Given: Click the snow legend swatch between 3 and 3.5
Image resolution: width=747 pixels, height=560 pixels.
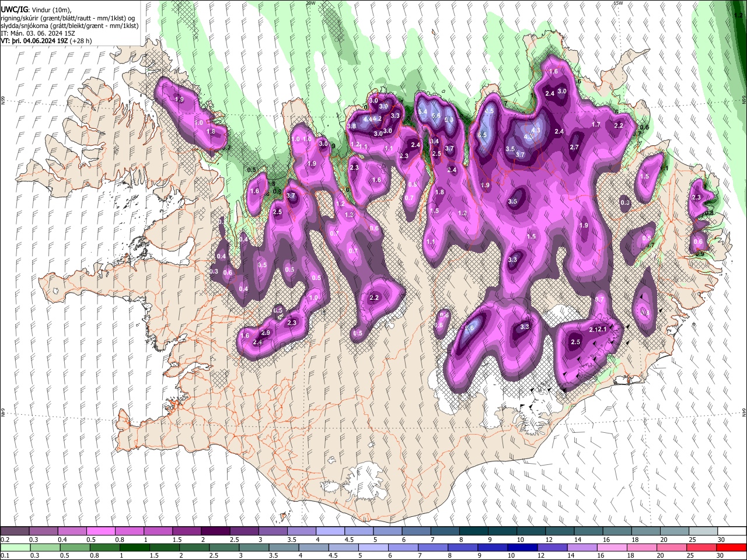Looking at the screenshot, I should click(272, 531).
